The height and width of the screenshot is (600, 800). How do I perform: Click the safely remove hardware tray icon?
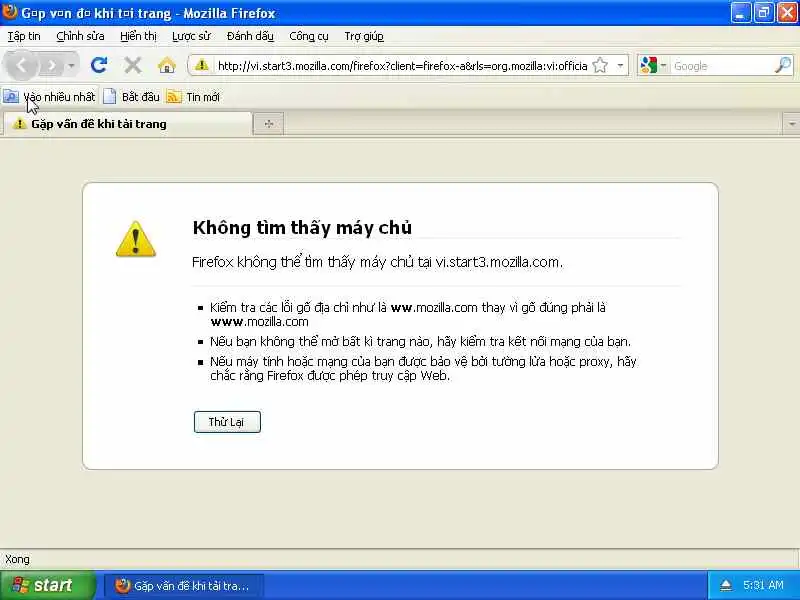726,585
